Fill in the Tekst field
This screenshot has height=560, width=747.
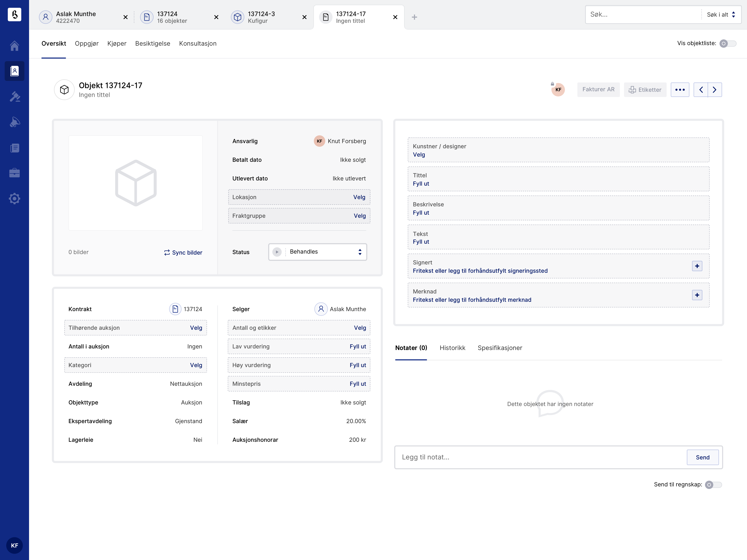[x=558, y=237]
